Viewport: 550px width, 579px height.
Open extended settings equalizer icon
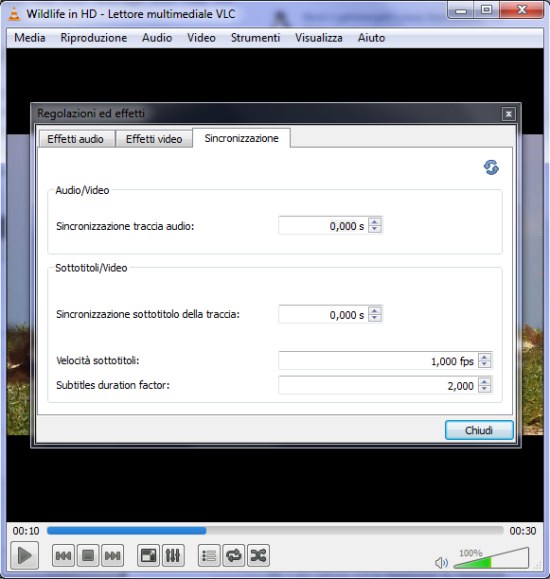173,555
